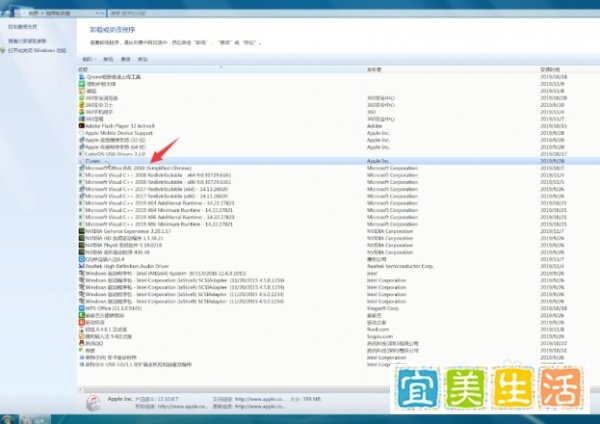Screen dimensions: 600x424
Task: Select Visual C++ 2019 X64 Minimum Runtime row
Action: pos(338,210)
